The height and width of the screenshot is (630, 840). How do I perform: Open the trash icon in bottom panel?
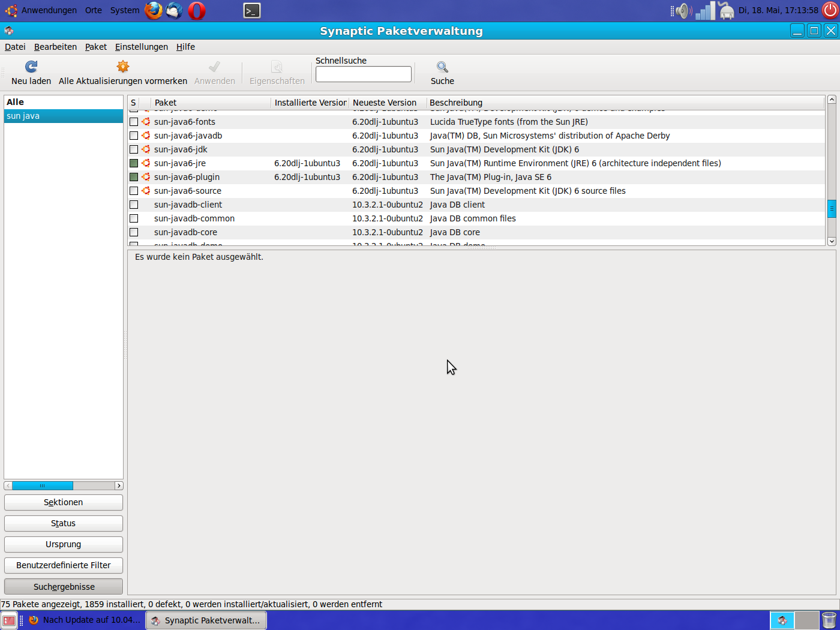[829, 620]
